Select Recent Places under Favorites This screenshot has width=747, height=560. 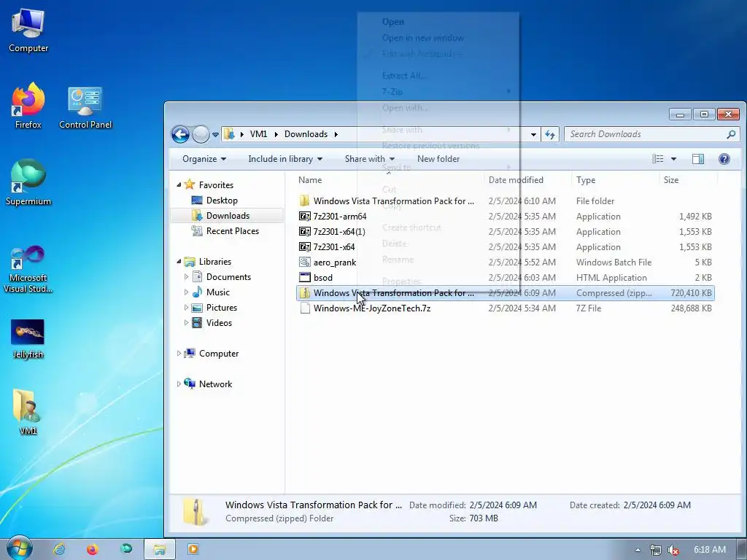click(x=232, y=231)
